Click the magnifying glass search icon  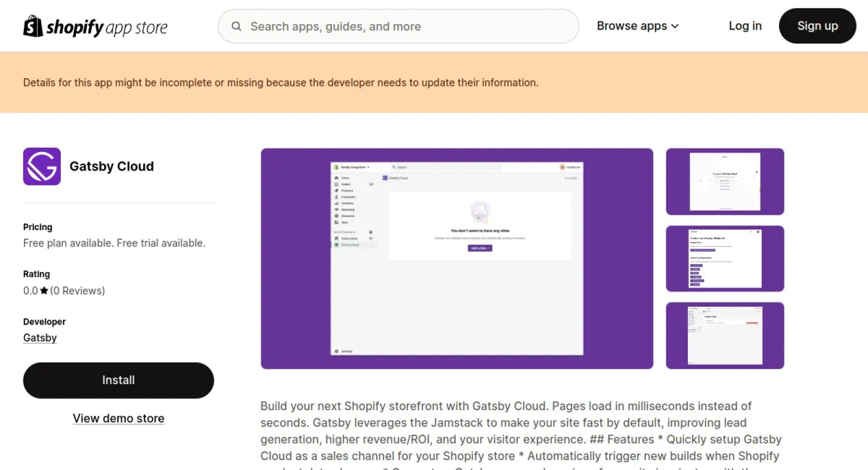pyautogui.click(x=237, y=27)
